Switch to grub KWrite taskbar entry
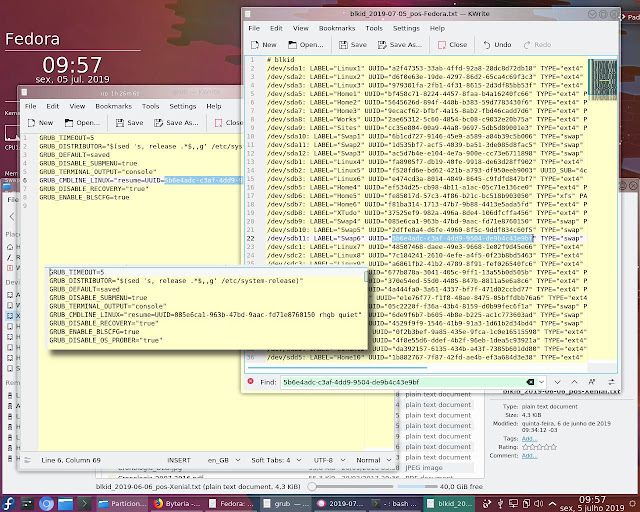Viewport: 640px width, 512px height. pos(286,503)
